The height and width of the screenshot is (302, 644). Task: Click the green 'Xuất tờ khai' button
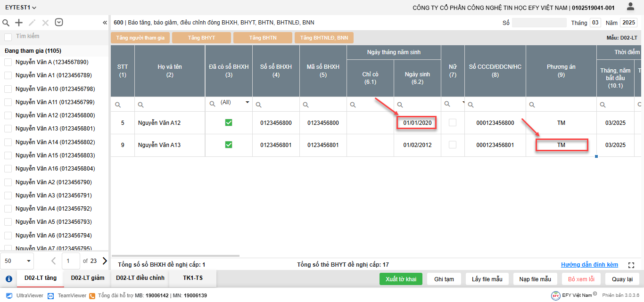401,279
